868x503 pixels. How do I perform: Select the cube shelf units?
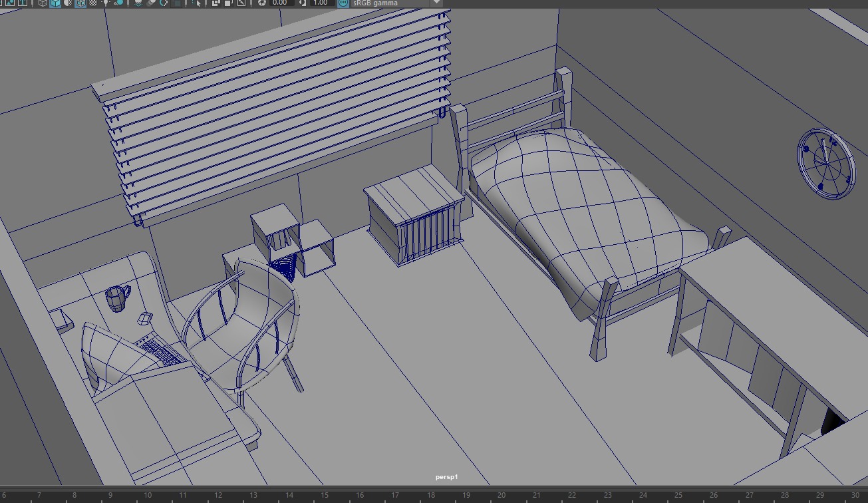[293, 240]
